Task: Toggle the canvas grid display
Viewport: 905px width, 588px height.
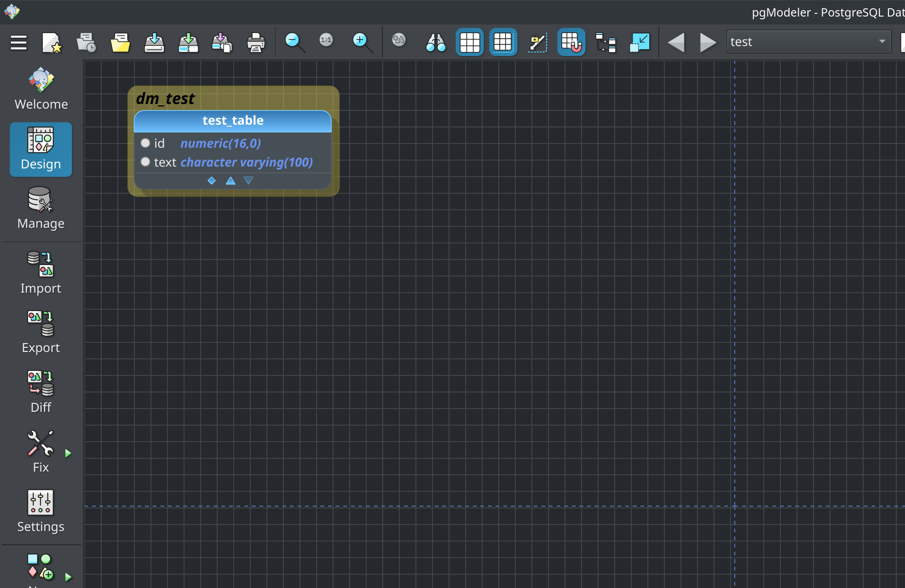Action: 469,42
